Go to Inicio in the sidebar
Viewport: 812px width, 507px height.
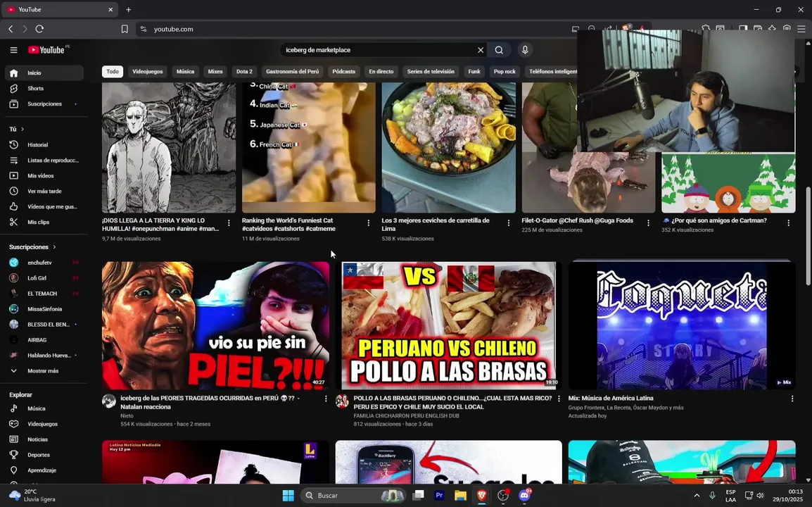pos(44,73)
